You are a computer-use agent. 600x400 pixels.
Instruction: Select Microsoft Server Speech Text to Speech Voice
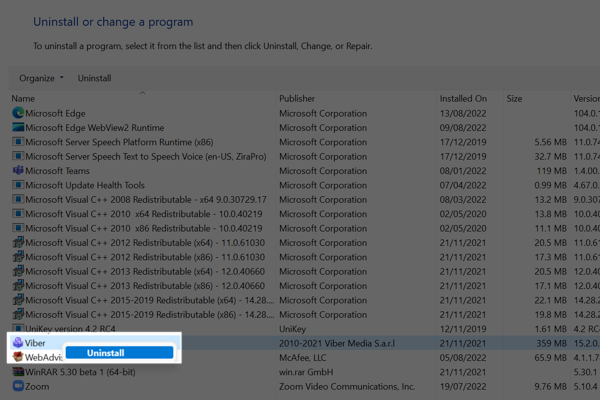(146, 157)
